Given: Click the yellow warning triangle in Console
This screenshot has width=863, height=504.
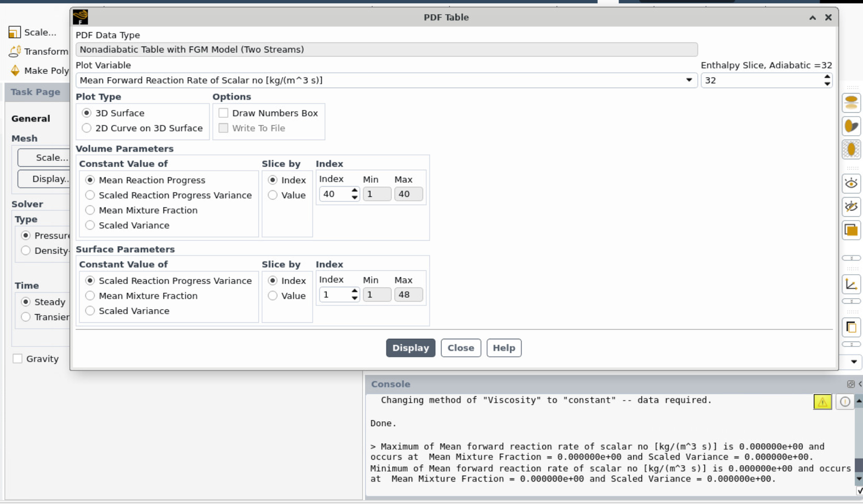Looking at the screenshot, I should coord(823,402).
